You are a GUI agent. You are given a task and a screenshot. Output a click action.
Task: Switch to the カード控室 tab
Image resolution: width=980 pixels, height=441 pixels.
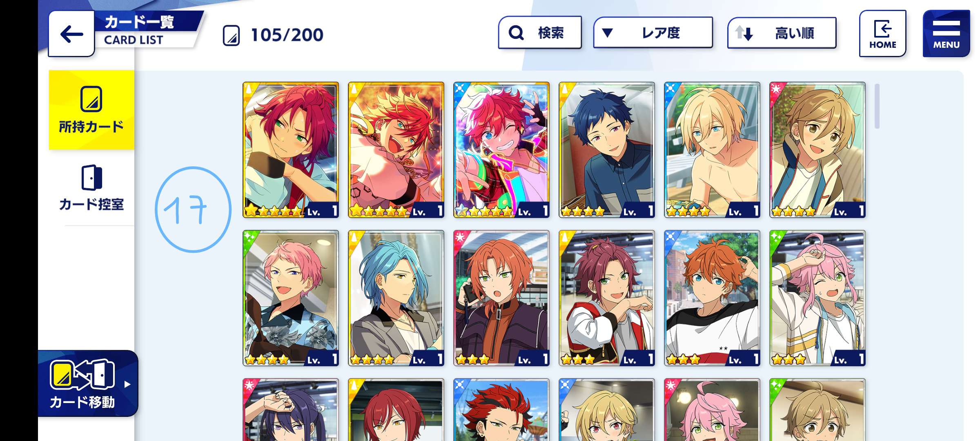coord(91,188)
